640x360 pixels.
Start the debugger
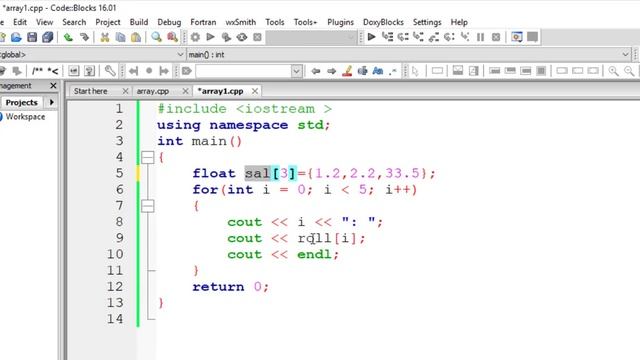pyautogui.click(x=371, y=37)
